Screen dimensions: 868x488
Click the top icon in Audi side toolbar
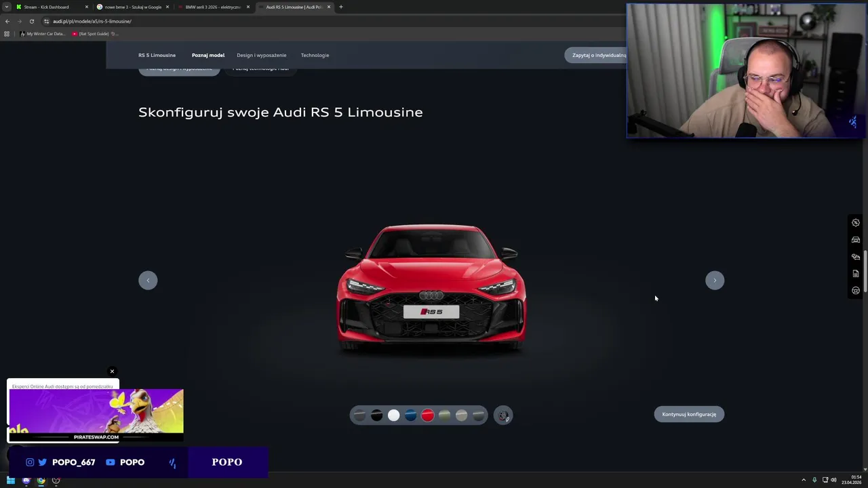pyautogui.click(x=856, y=223)
